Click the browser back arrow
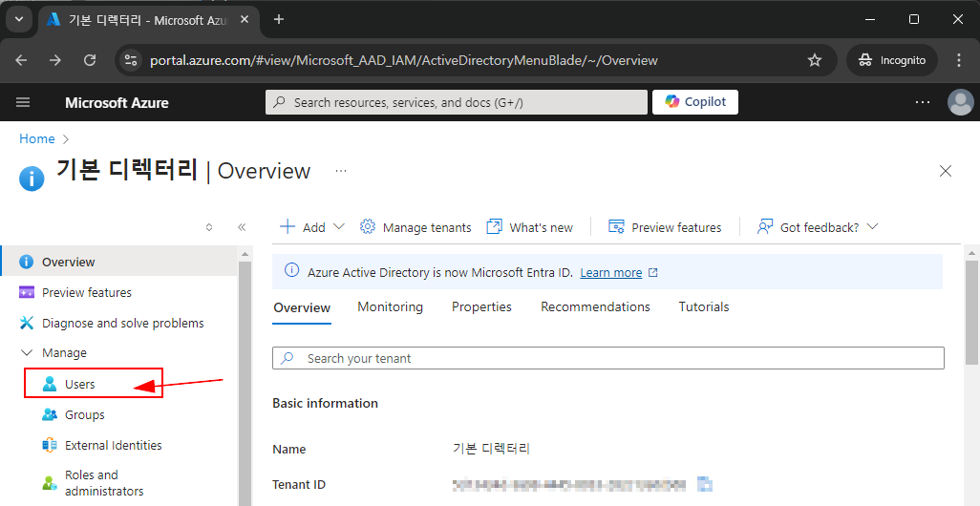 (x=21, y=60)
